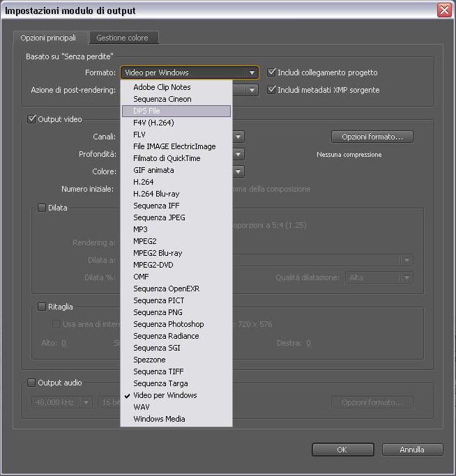The height and width of the screenshot is (476, 456).
Task: Click the Destra crop value field
Action: click(308, 343)
